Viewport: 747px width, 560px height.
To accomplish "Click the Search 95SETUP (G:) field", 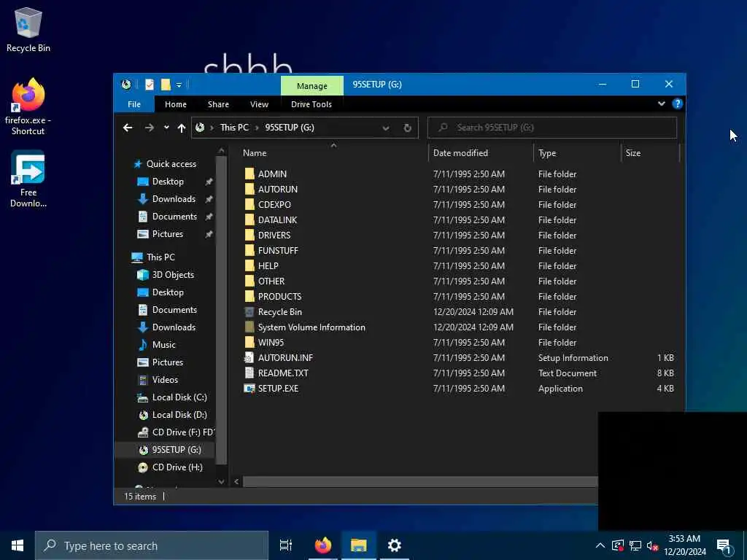I will pyautogui.click(x=552, y=128).
